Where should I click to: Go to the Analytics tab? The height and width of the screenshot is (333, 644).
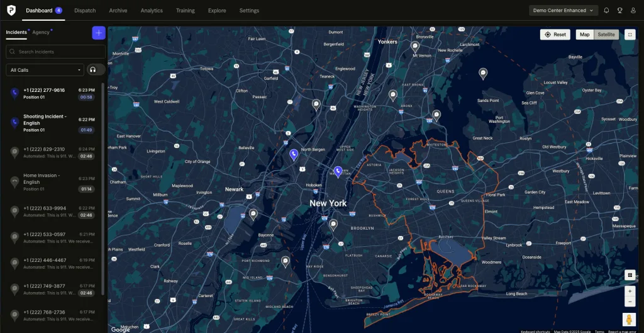point(152,11)
